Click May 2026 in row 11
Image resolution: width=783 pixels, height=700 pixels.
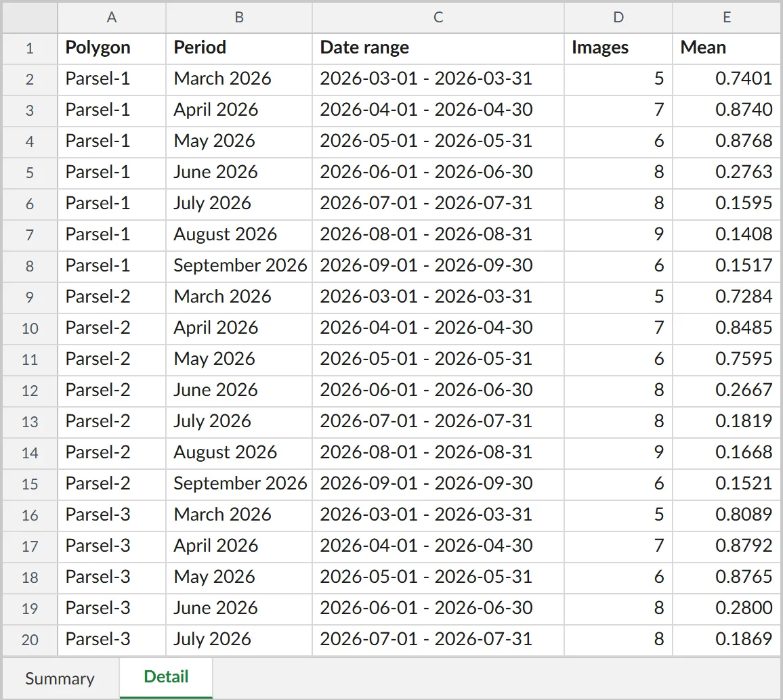click(238, 359)
